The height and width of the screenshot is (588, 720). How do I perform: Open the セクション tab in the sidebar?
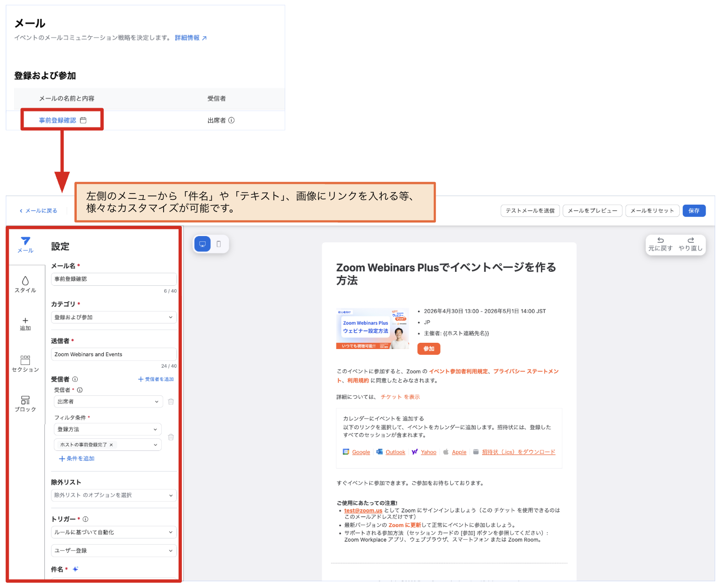(26, 364)
